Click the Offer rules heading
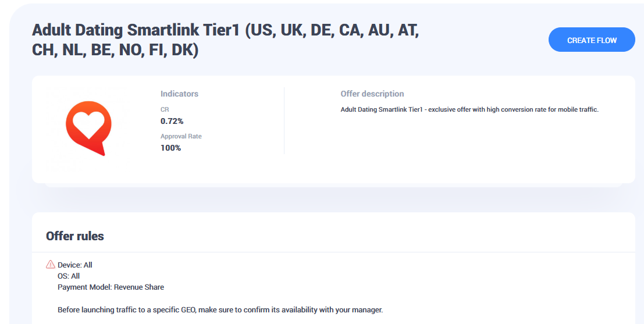Image resolution: width=644 pixels, height=324 pixels. (x=75, y=236)
